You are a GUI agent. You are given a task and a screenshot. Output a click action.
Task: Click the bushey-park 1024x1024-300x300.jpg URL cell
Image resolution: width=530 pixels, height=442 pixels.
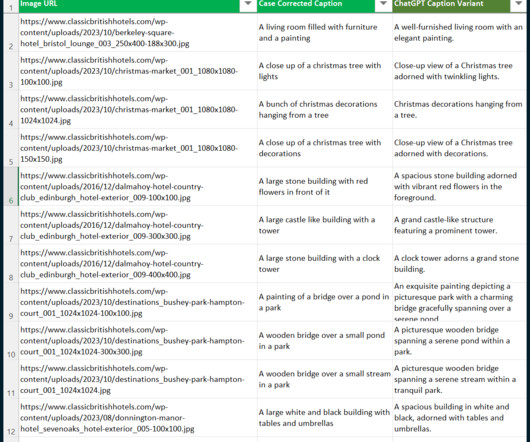coord(138,341)
